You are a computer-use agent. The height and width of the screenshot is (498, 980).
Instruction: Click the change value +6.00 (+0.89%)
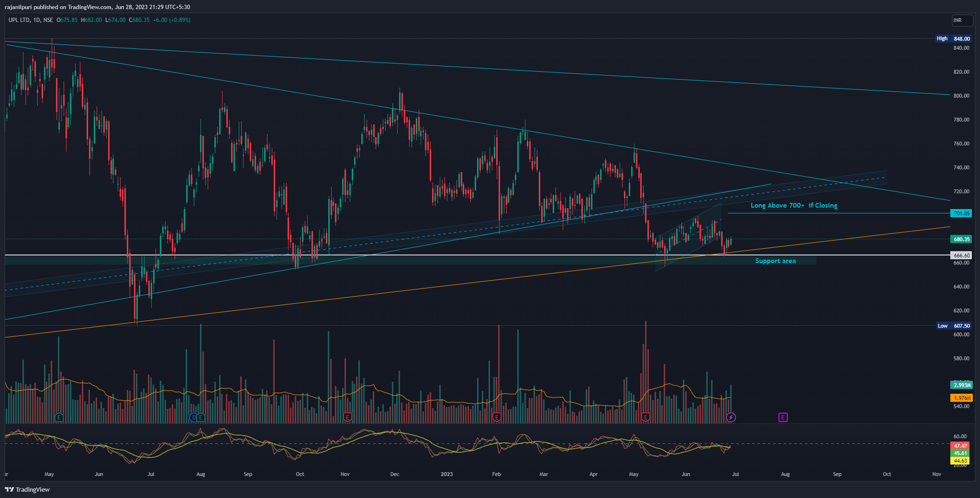[x=172, y=20]
